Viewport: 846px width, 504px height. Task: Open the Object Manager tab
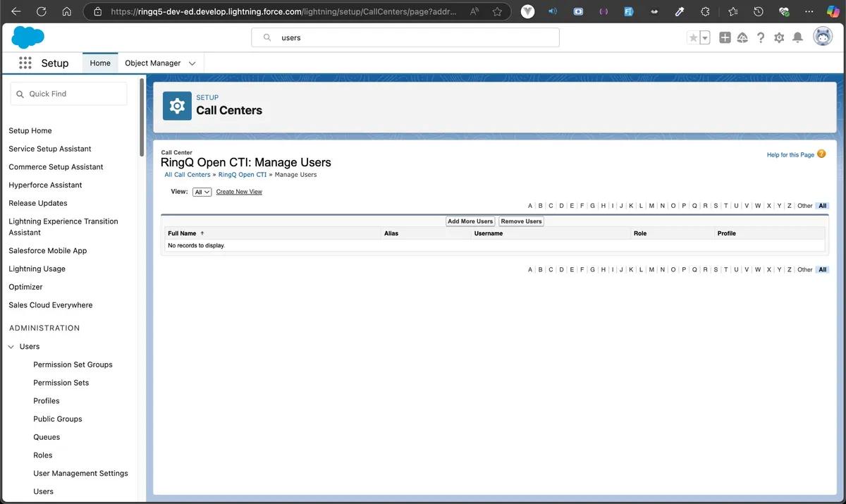152,63
